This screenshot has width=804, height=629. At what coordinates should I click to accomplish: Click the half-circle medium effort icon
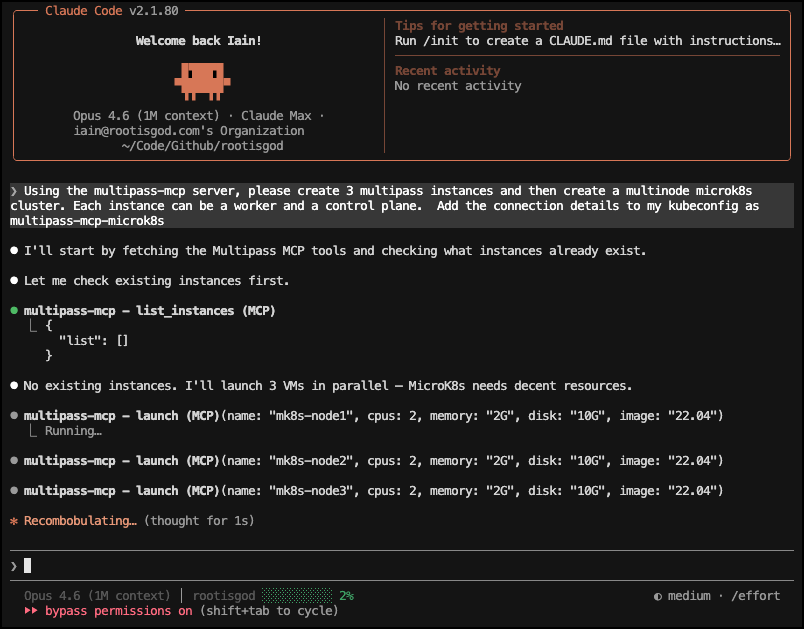(657, 596)
